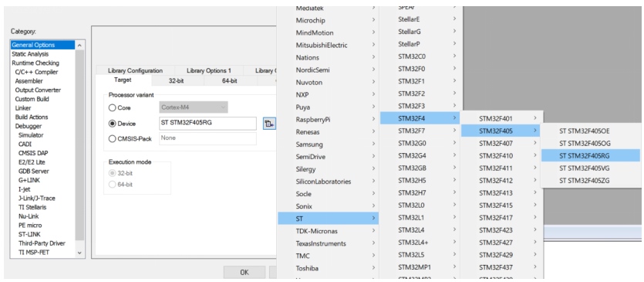The width and height of the screenshot is (644, 282).
Task: Confirm with the OK button
Action: tap(244, 272)
